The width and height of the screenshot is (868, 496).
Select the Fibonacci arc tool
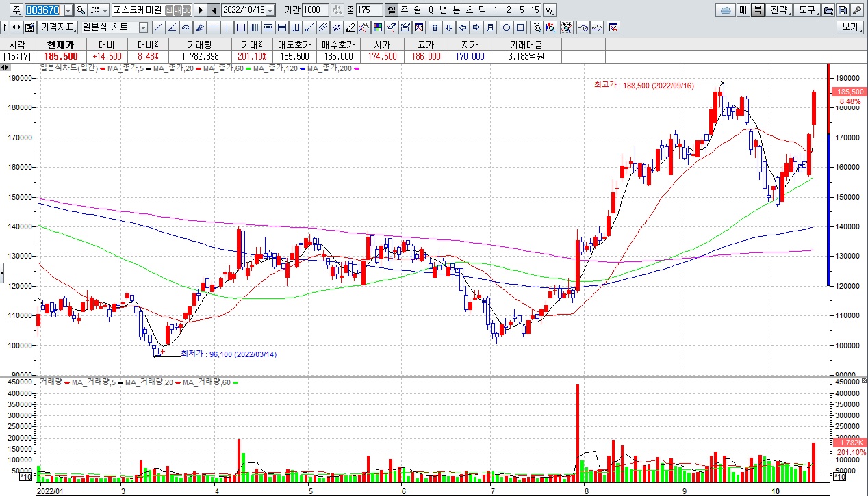pos(186,27)
